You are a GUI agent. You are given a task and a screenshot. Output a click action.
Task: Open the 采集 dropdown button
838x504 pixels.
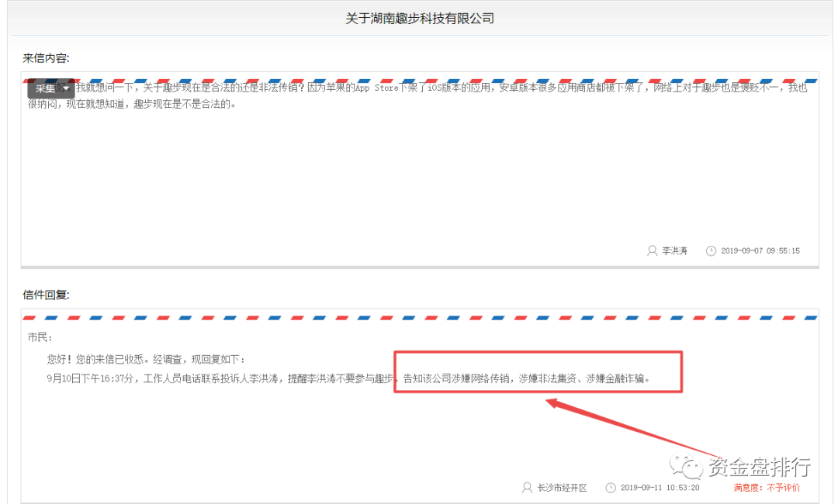(x=50, y=88)
